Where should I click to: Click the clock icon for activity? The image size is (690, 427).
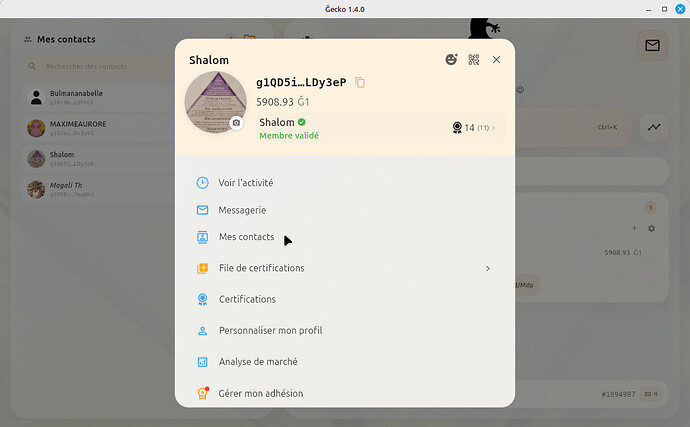point(202,183)
